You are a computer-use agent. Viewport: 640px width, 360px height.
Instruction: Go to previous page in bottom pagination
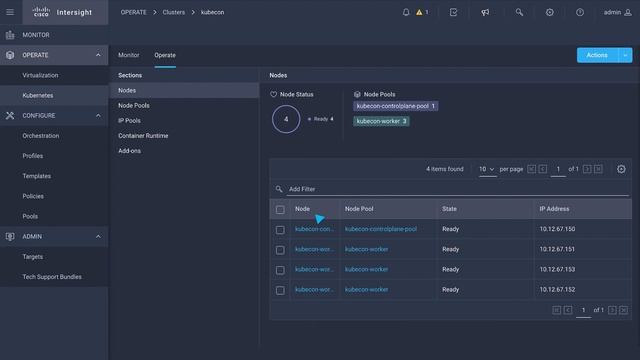(568, 310)
